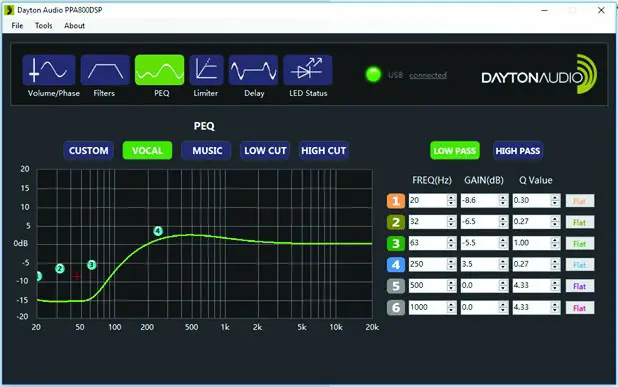This screenshot has height=387, width=618.
Task: Select olive band 2 number badge
Action: pyautogui.click(x=396, y=222)
